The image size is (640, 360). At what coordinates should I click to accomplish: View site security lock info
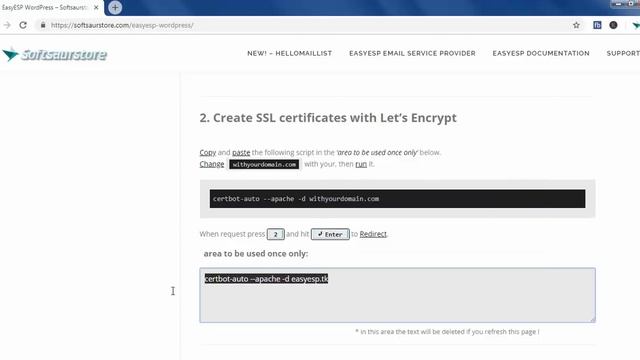click(x=42, y=25)
